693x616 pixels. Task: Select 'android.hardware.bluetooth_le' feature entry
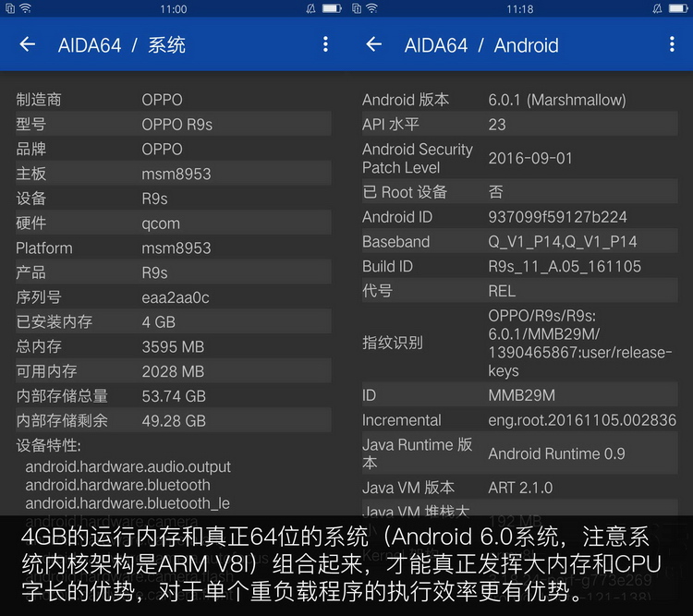pyautogui.click(x=128, y=503)
